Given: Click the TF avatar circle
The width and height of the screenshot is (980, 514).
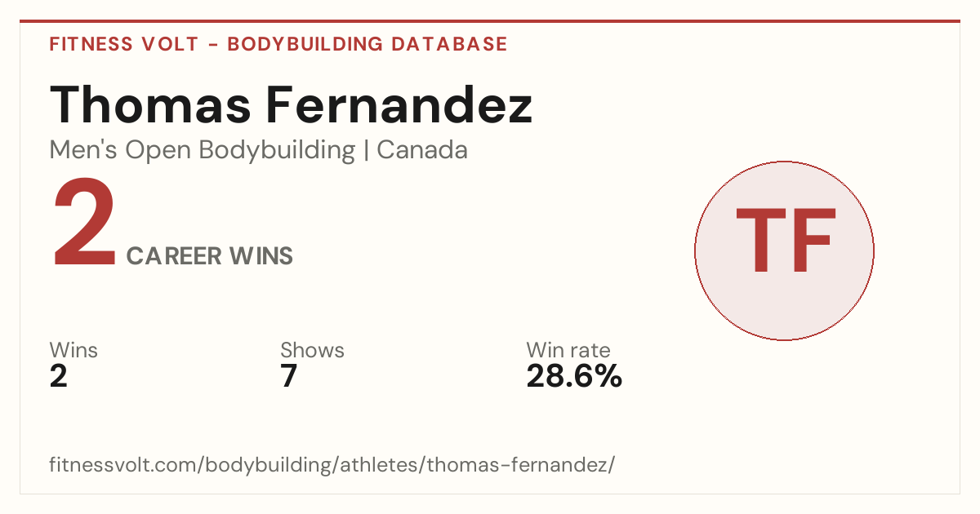Looking at the screenshot, I should pos(784,250).
